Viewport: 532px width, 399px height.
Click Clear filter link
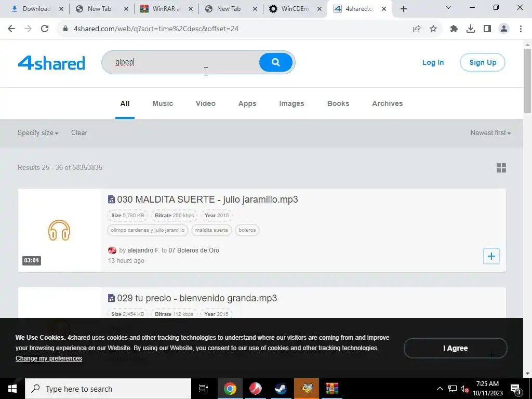pos(79,133)
